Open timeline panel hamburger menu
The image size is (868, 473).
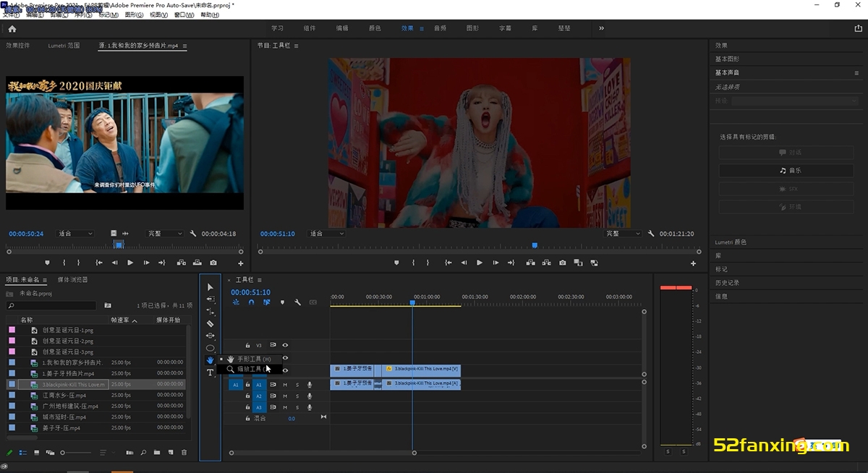tap(260, 279)
